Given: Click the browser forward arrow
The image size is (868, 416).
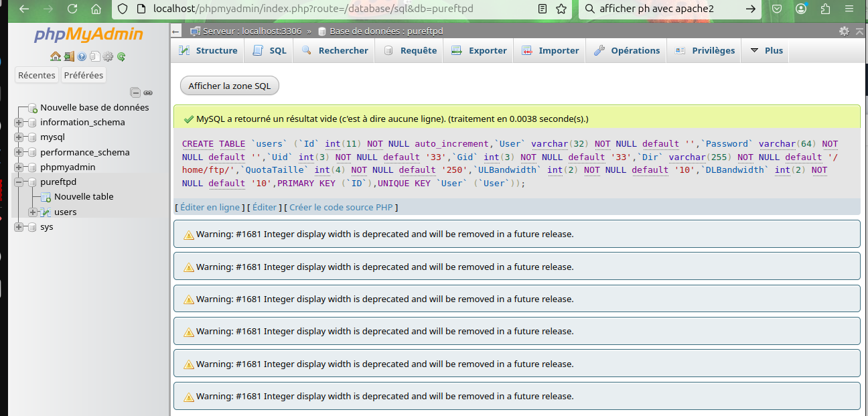Looking at the screenshot, I should click(x=48, y=9).
